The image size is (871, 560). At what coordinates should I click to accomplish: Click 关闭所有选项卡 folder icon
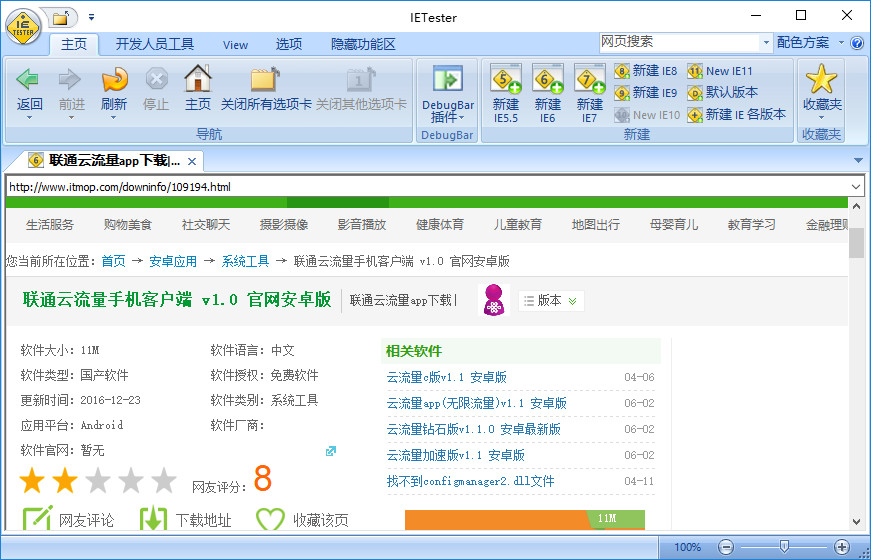[265, 79]
